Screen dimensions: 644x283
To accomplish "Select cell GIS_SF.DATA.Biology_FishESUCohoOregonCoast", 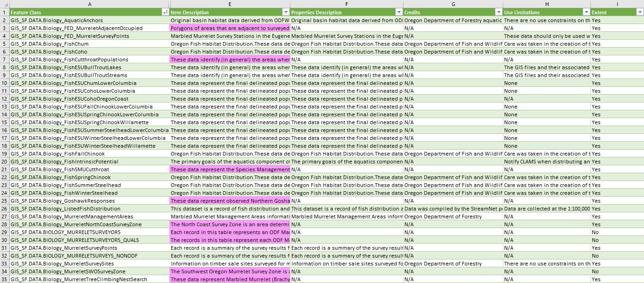I will click(x=89, y=99).
